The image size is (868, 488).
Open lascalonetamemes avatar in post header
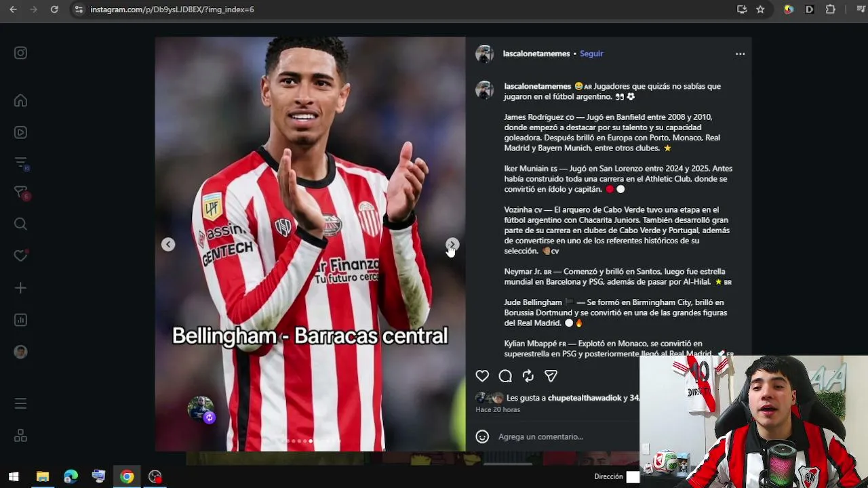(x=485, y=54)
